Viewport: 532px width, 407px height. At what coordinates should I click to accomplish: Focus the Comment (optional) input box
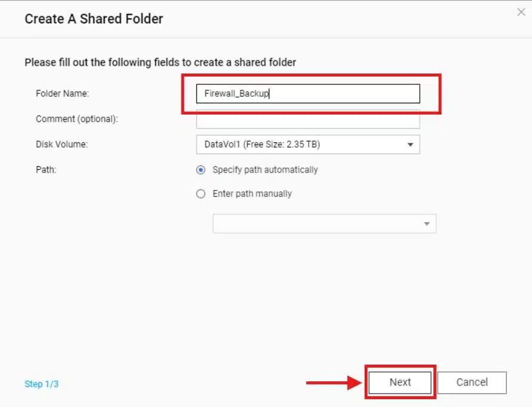point(307,120)
